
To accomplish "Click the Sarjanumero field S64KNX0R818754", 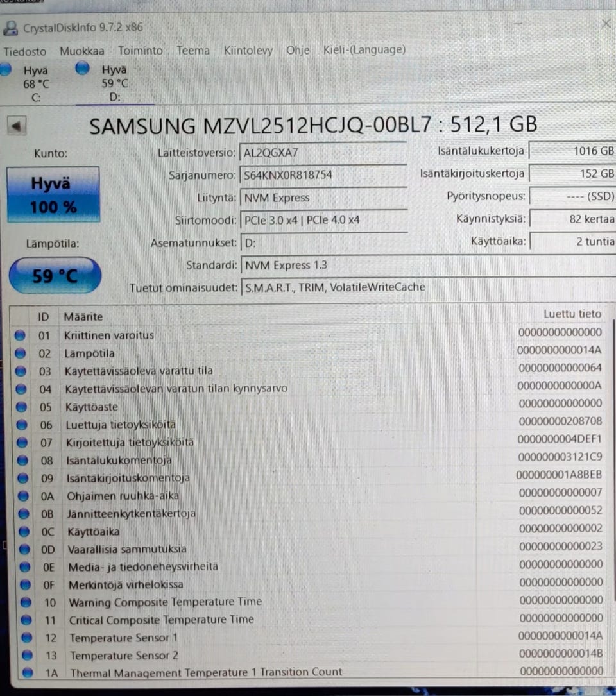I will point(323,175).
